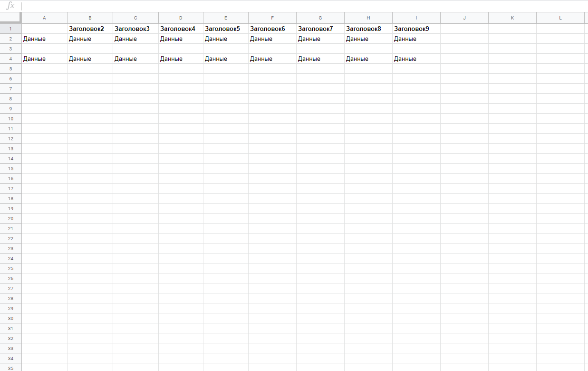Select row 25 header number
The height and width of the screenshot is (371, 588).
tap(10, 268)
